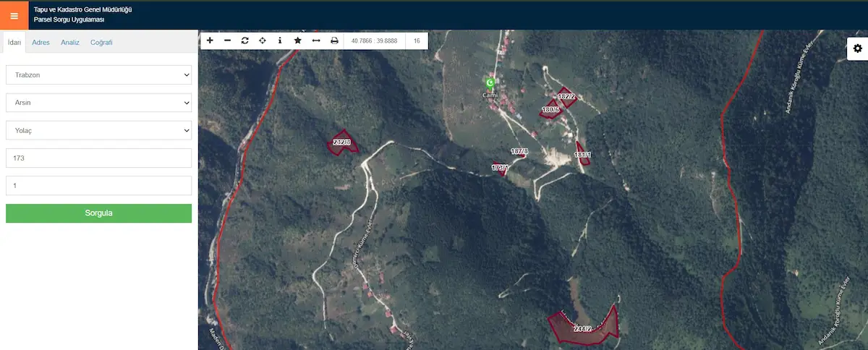Image resolution: width=868 pixels, height=350 pixels.
Task: Select parcel 232/3 on the map
Action: (342, 142)
